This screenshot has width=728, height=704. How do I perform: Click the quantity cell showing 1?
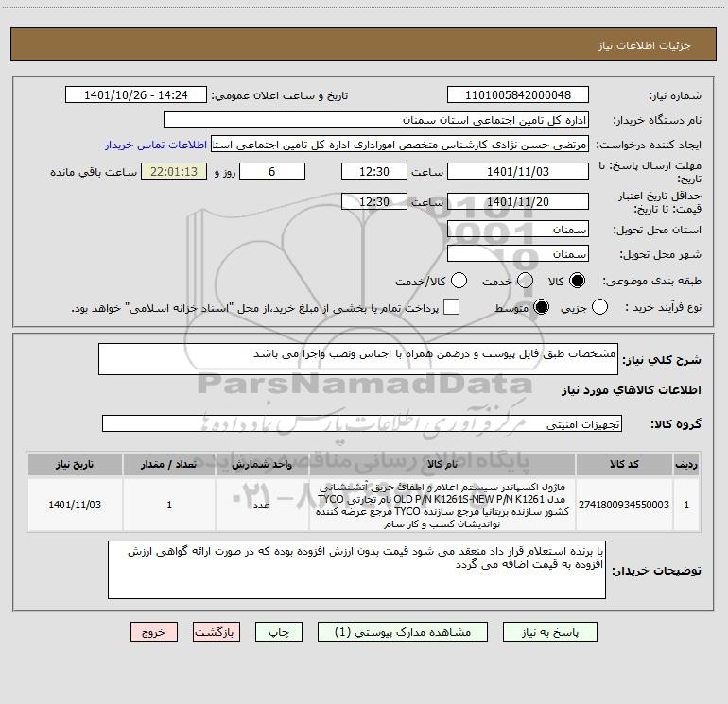[169, 505]
